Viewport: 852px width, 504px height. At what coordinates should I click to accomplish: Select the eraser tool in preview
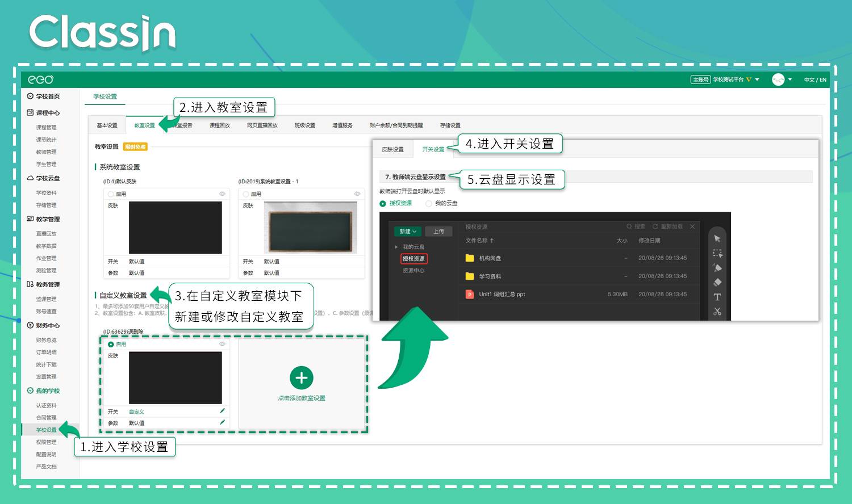717,282
